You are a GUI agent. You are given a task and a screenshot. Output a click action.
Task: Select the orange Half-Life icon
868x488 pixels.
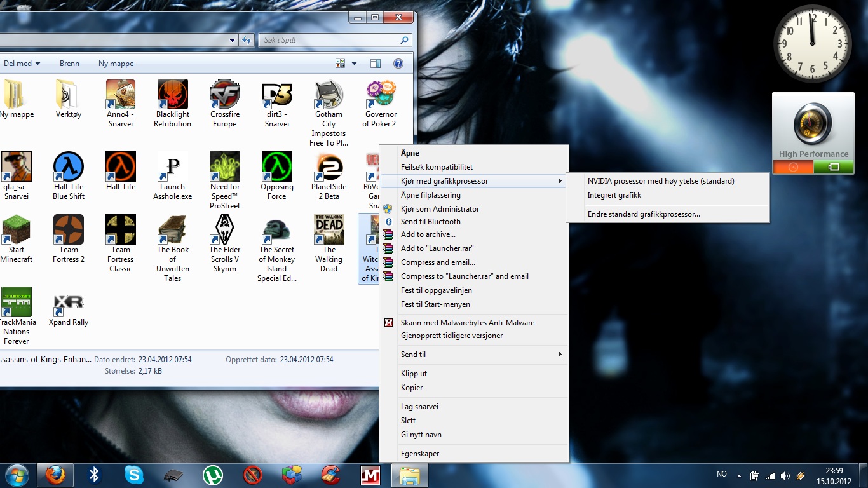120,166
